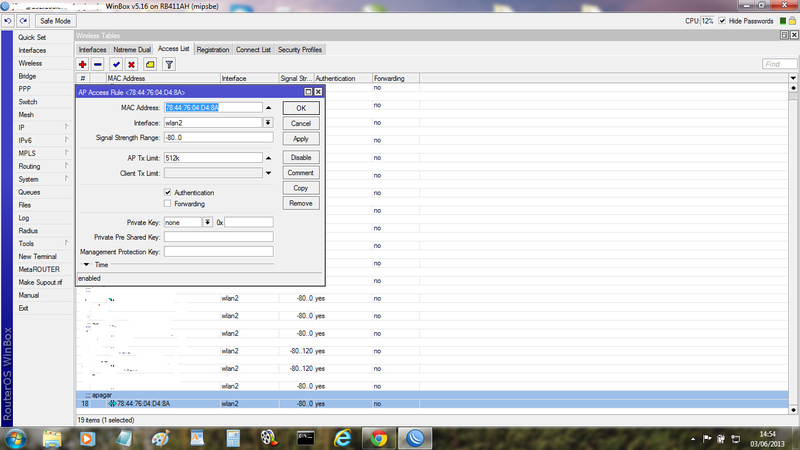Image resolution: width=800 pixels, height=450 pixels.
Task: Switch to the Registration tab
Action: tap(213, 49)
